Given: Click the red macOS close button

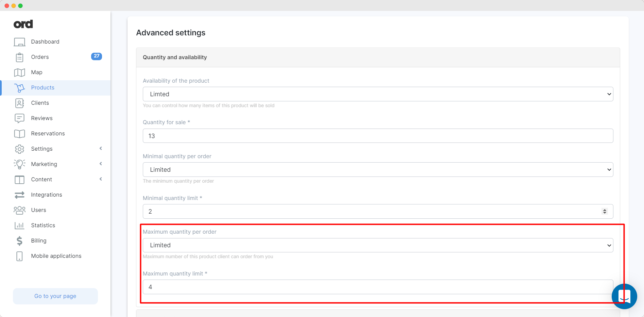Looking at the screenshot, I should click(7, 6).
